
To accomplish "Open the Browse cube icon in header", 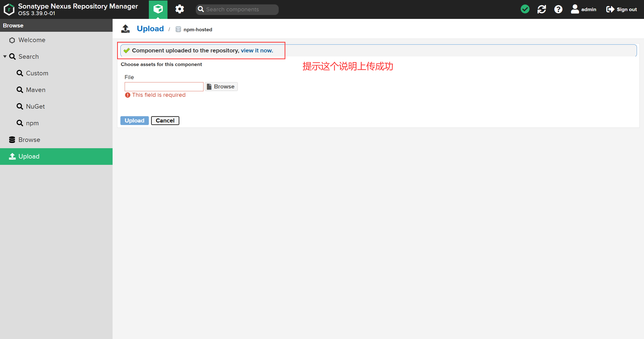I will tap(158, 9).
